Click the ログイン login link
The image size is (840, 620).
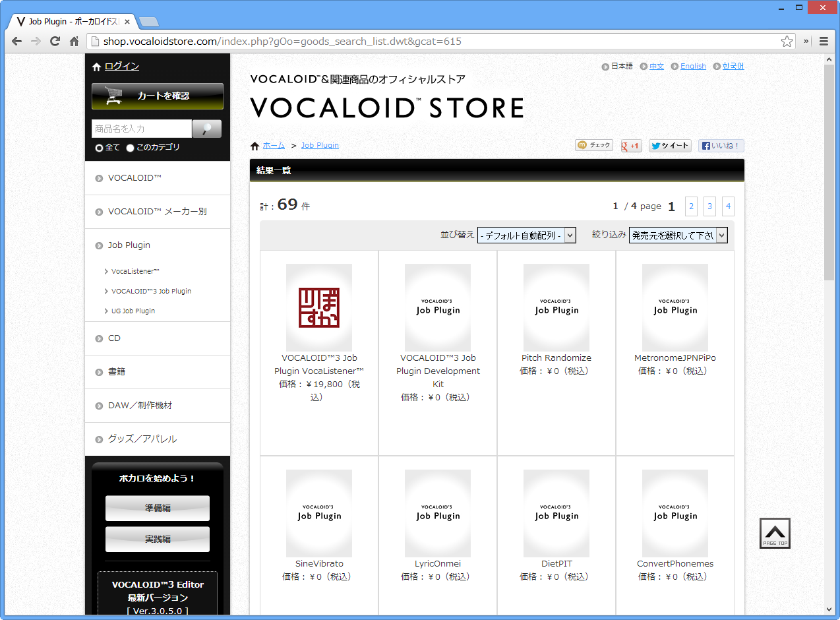(x=121, y=66)
